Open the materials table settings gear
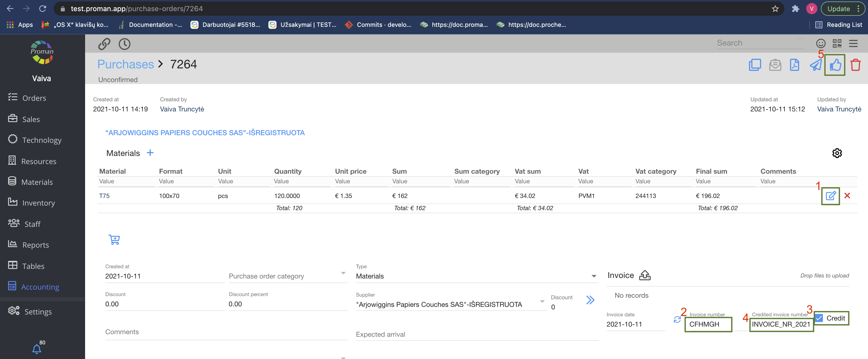Screen dimensions: 868x359 point(837,153)
